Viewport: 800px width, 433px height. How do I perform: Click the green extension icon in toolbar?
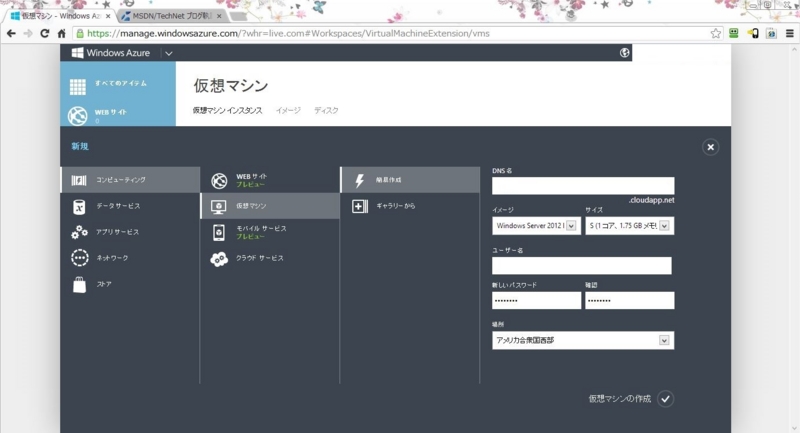tap(734, 34)
